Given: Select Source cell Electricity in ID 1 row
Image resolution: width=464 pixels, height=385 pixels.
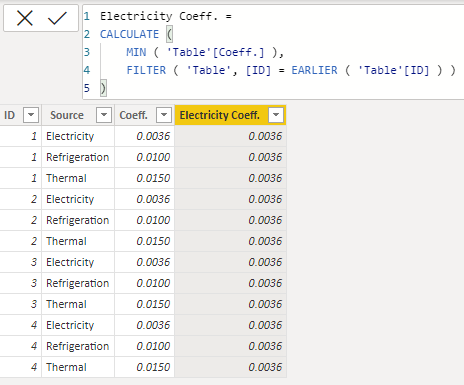Looking at the screenshot, I should 78,136.
